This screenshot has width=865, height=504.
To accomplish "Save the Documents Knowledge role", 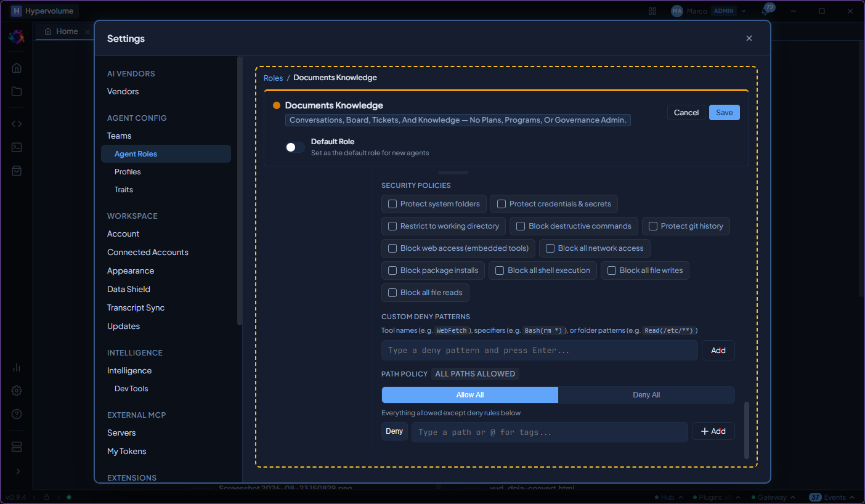I will pos(725,113).
